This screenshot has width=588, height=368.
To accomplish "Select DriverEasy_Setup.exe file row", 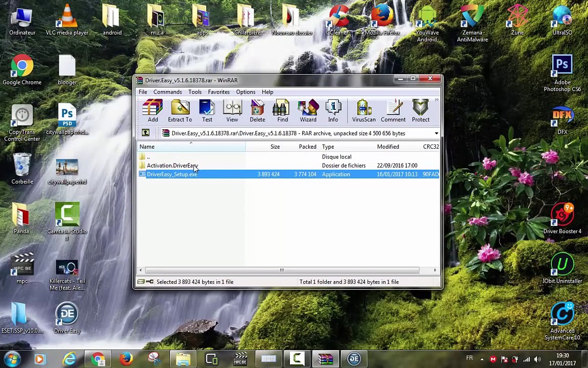I will pyautogui.click(x=288, y=174).
